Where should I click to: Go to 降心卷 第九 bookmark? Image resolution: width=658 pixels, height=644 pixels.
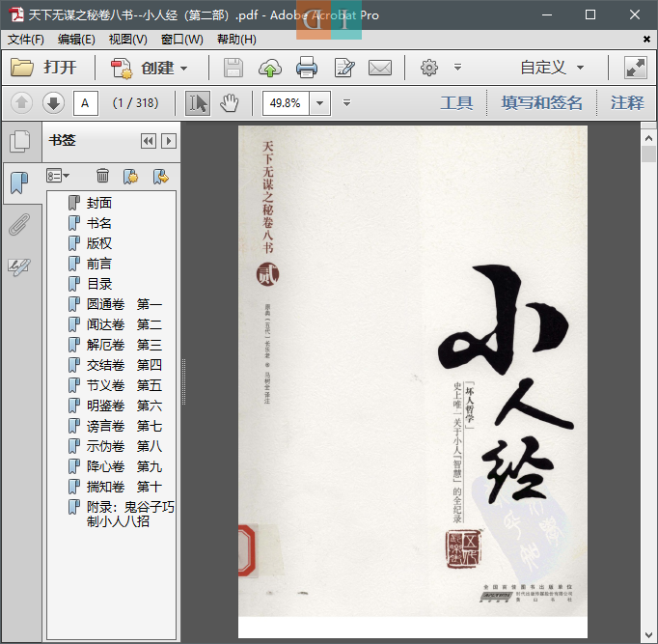(x=124, y=466)
